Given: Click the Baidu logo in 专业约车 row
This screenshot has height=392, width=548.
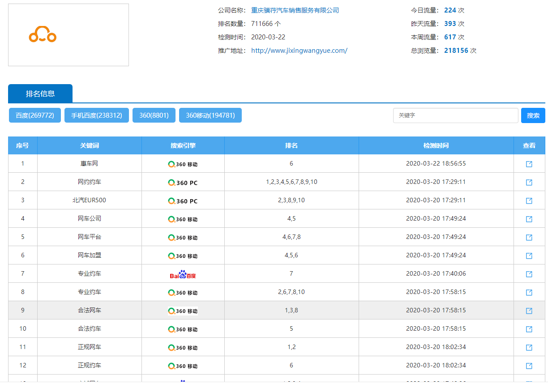Looking at the screenshot, I should coord(183,273).
